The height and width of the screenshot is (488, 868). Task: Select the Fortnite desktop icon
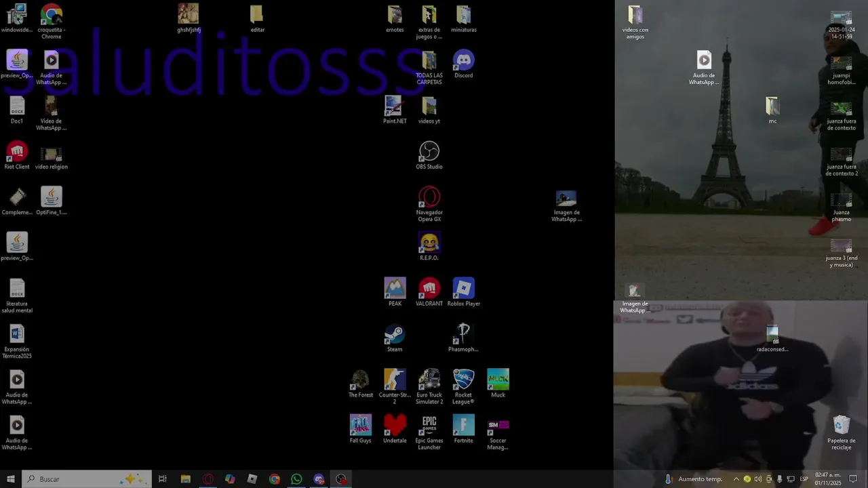pyautogui.click(x=464, y=429)
